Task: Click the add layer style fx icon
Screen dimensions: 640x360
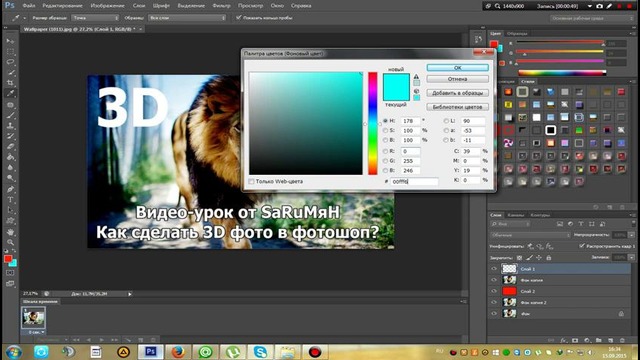Action: pyautogui.click(x=563, y=340)
